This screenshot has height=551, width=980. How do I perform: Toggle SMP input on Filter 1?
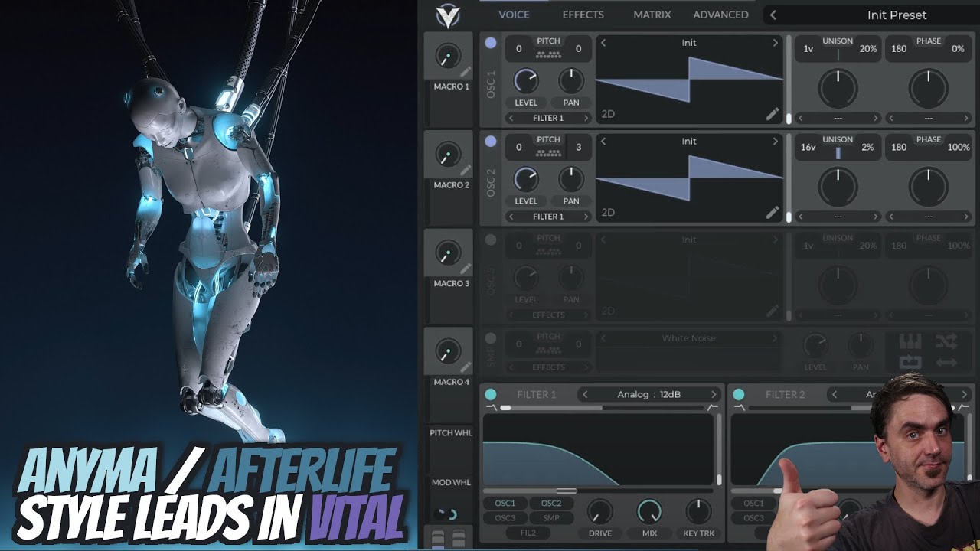coord(551,518)
